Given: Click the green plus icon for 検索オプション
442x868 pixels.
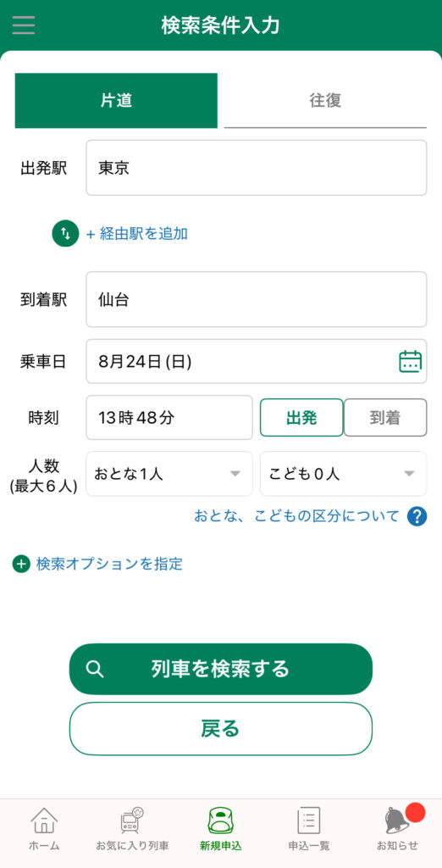Looking at the screenshot, I should pyautogui.click(x=21, y=565).
